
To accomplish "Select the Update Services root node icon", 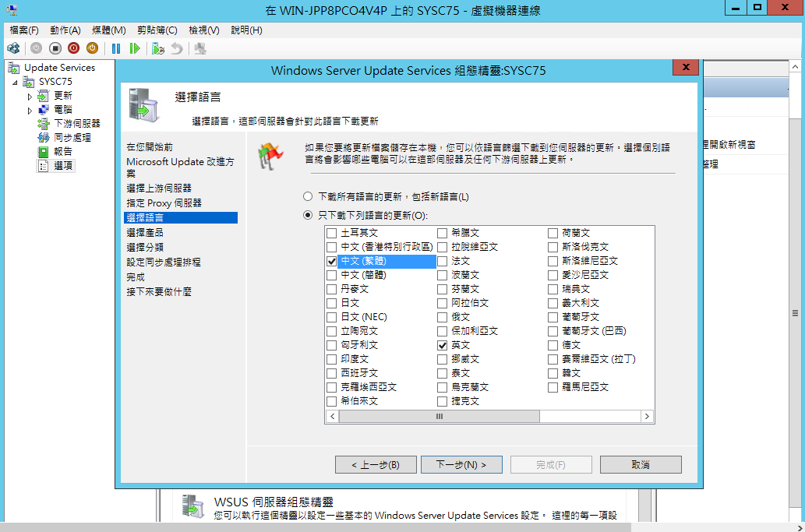I will point(14,68).
